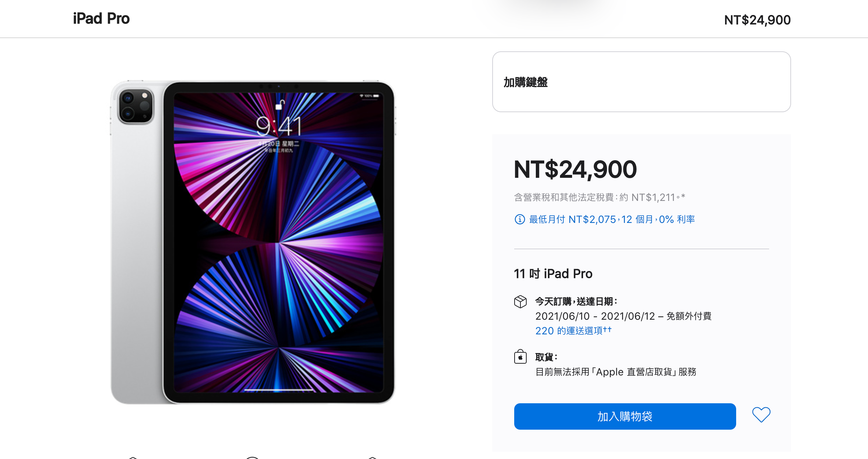Add the iPad Pro to bag (加入購物袋)
Viewport: 868px width, 459px height.
(625, 416)
